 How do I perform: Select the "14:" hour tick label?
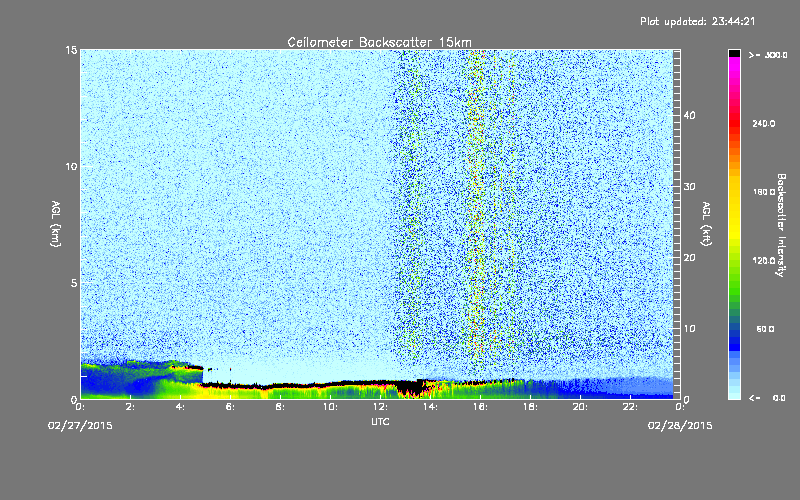pyautogui.click(x=430, y=407)
